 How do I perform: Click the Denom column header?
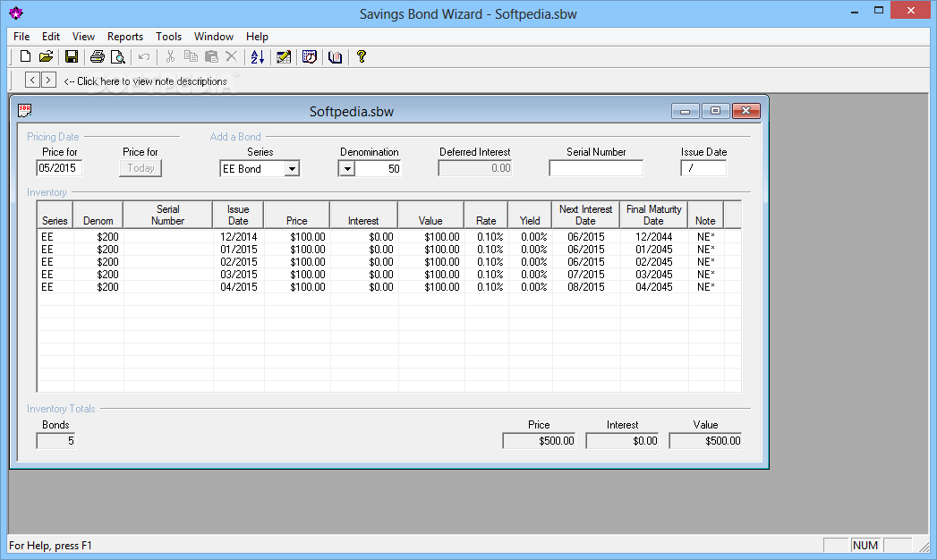(98, 215)
